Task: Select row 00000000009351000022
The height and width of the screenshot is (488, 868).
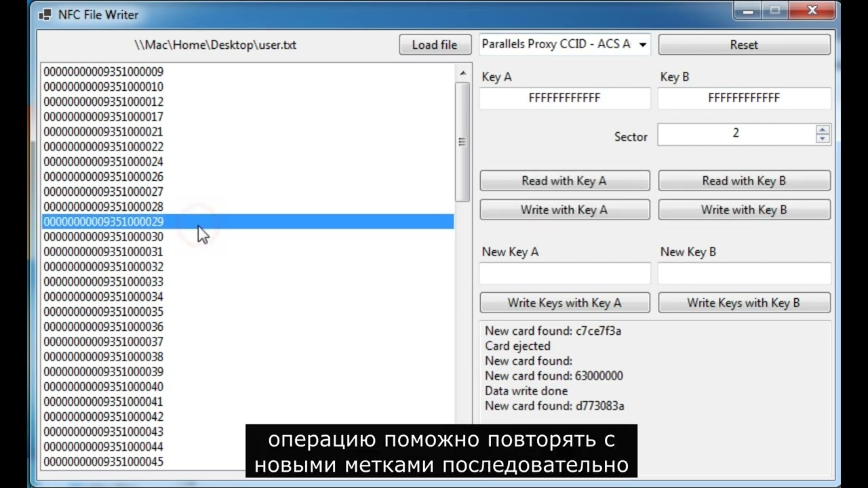Action: 248,146
